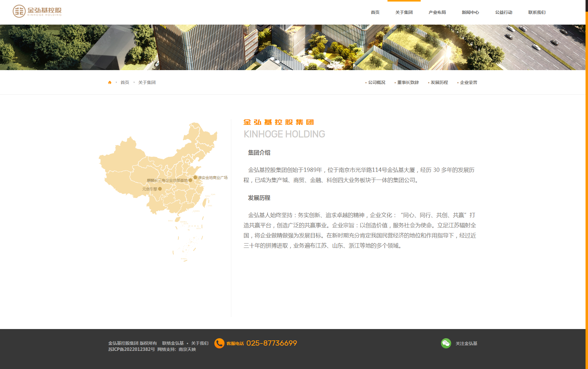Click the 首页 breadcrumb link

point(125,82)
